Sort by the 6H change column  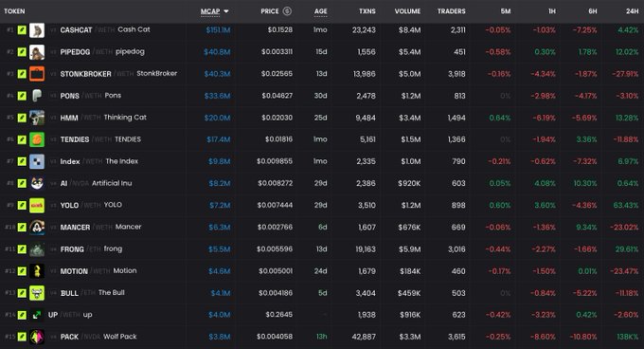pos(593,11)
